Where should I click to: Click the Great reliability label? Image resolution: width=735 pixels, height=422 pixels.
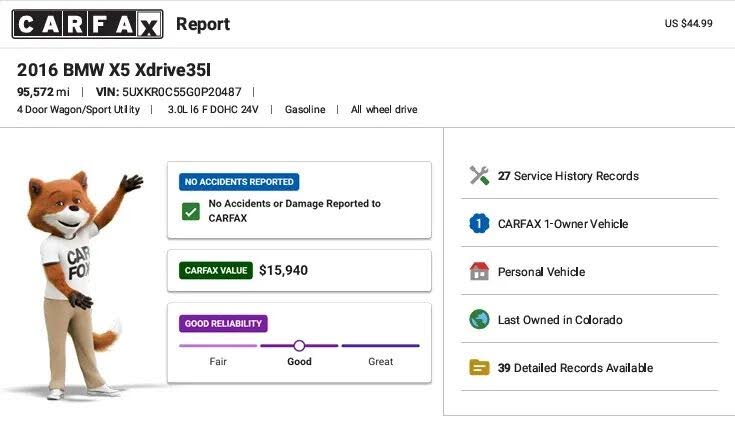click(381, 362)
